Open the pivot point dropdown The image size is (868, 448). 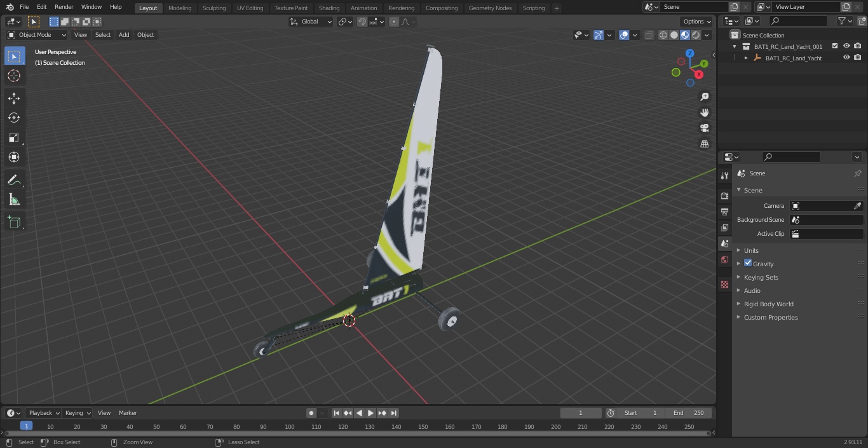(x=345, y=22)
